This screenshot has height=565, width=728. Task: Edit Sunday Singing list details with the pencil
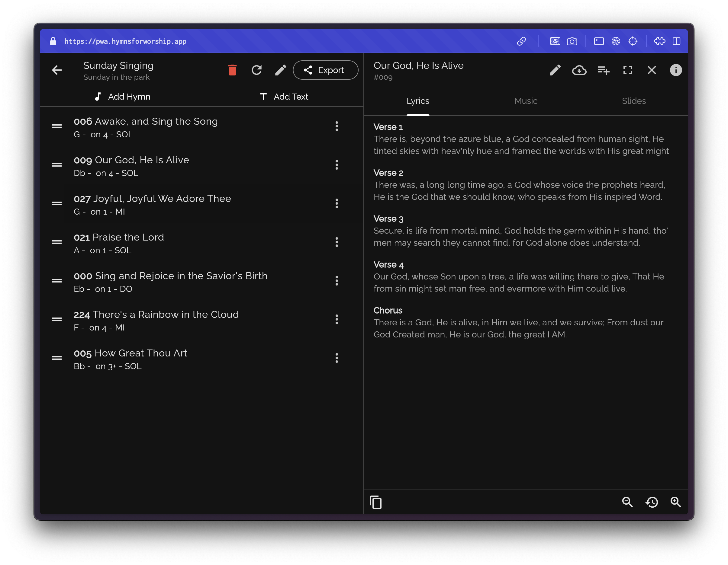point(281,70)
